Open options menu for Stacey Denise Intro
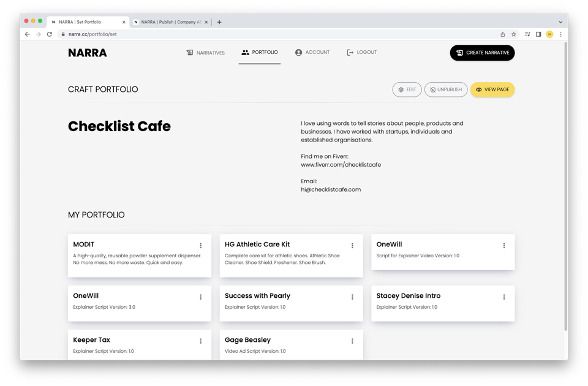The height and width of the screenshot is (386, 588). 503,297
